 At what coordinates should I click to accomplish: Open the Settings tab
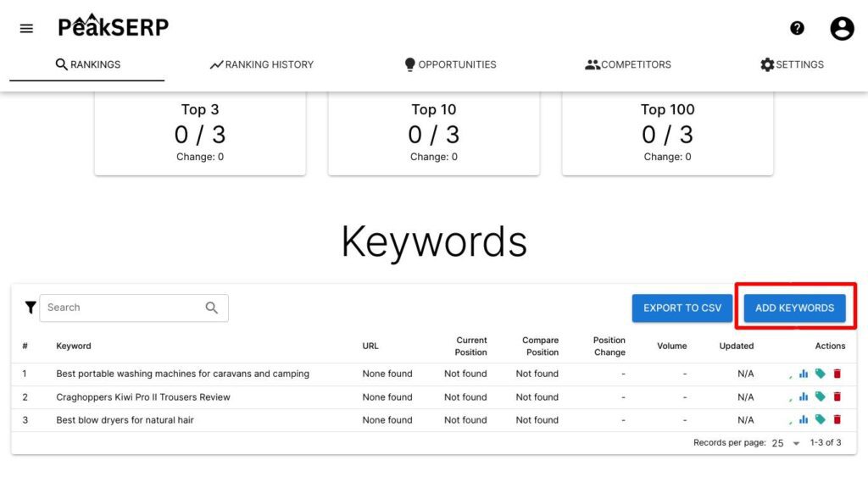(x=792, y=64)
